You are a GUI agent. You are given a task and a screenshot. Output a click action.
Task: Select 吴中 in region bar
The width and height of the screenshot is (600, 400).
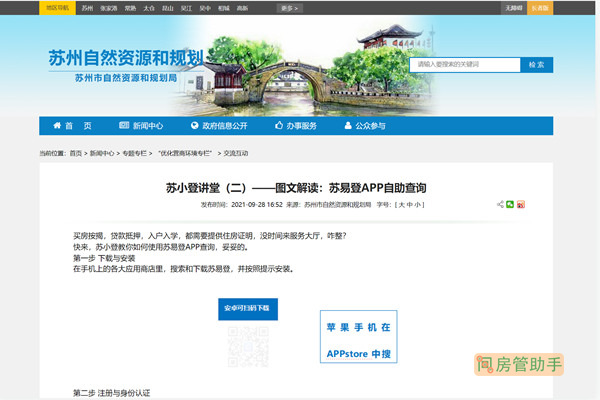pos(205,8)
